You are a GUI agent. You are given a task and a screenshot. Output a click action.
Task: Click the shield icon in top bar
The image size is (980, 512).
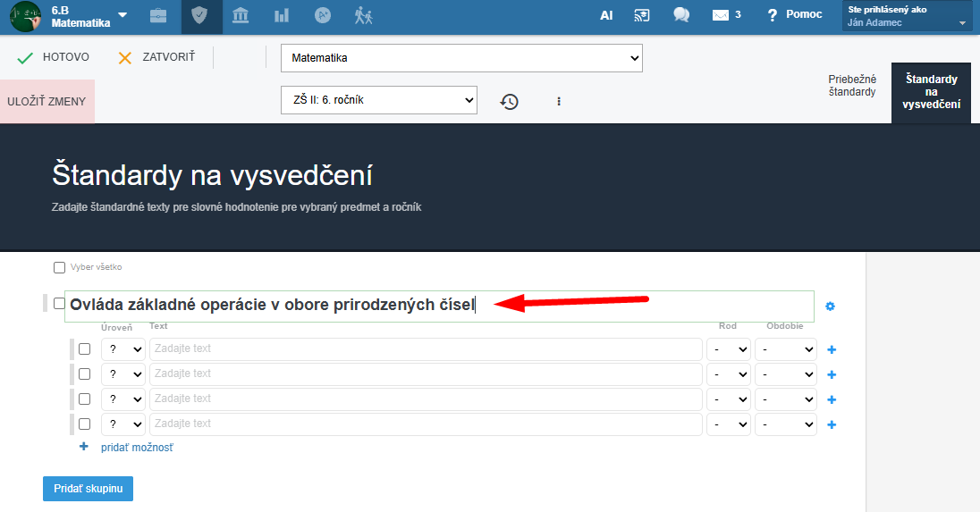(x=199, y=15)
